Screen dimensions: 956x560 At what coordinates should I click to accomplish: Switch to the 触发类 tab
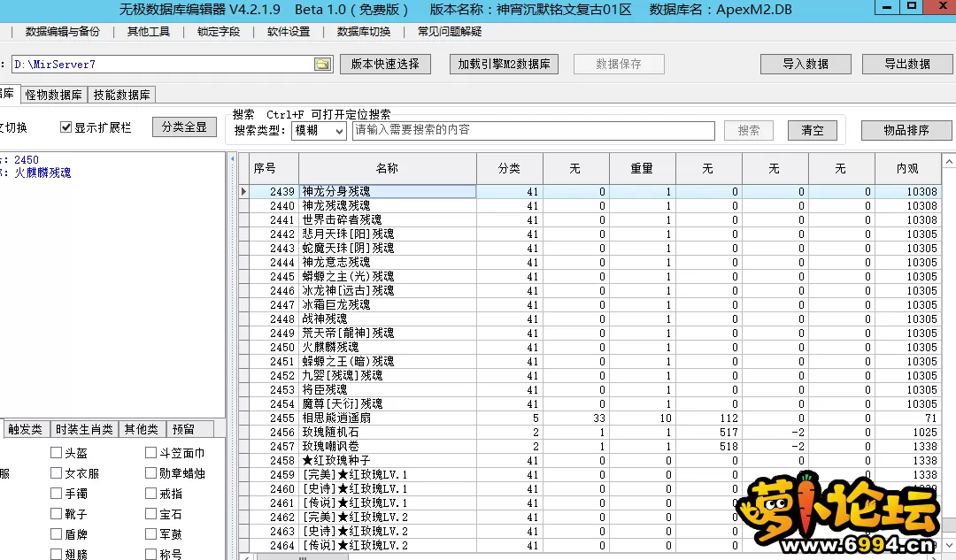click(25, 429)
